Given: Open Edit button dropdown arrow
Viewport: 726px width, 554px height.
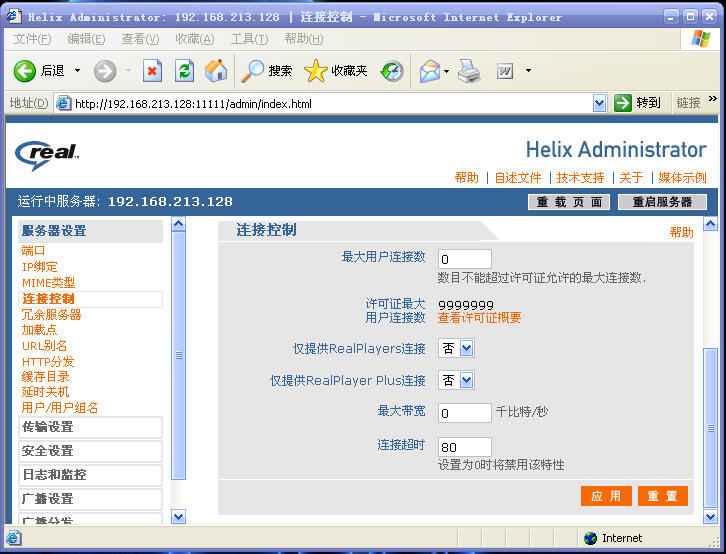Looking at the screenshot, I should pos(528,71).
